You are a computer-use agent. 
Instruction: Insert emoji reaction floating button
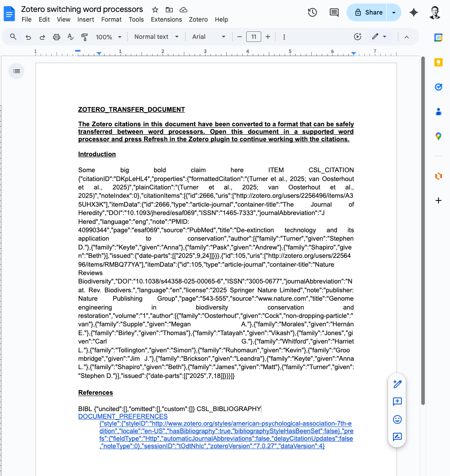(397, 419)
